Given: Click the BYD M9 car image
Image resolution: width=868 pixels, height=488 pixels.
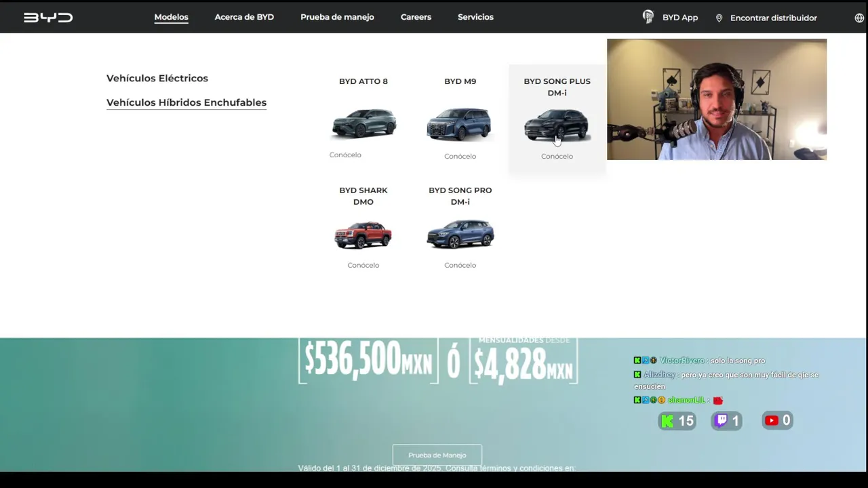Looking at the screenshot, I should pyautogui.click(x=460, y=123).
